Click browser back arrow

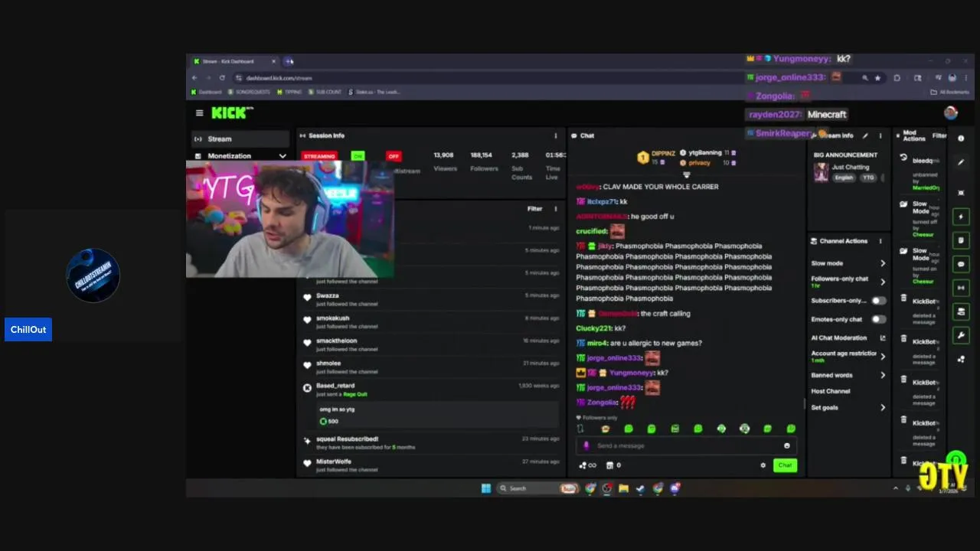[x=194, y=78]
